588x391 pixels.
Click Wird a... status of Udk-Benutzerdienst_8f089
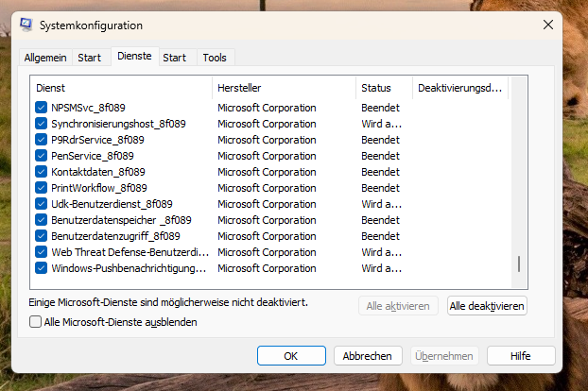coord(381,204)
